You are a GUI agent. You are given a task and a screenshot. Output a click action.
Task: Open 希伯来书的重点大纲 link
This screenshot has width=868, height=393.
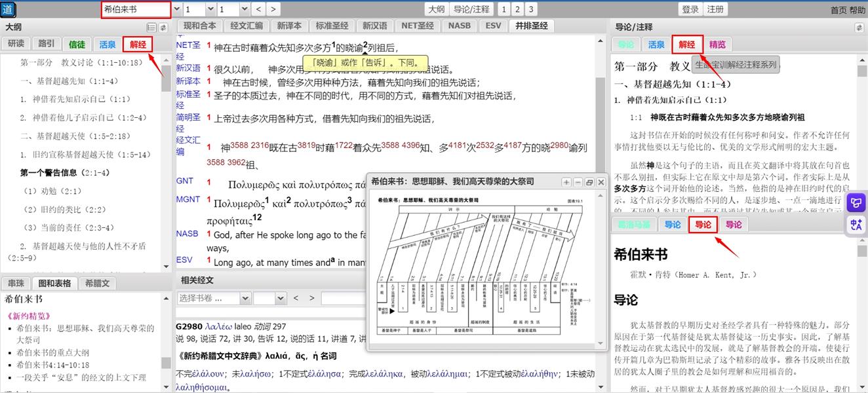[54, 352]
